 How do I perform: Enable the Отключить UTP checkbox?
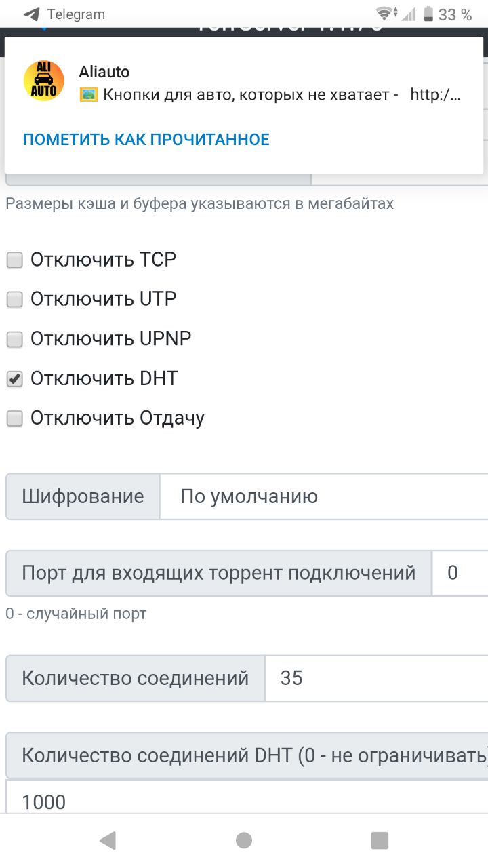pos(14,299)
